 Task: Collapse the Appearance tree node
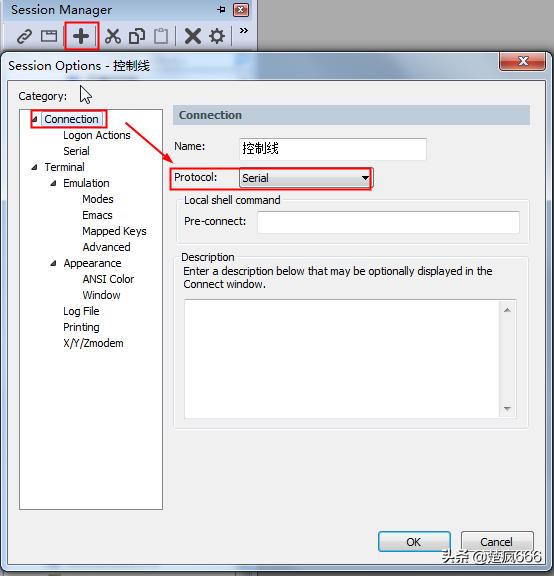coord(53,263)
